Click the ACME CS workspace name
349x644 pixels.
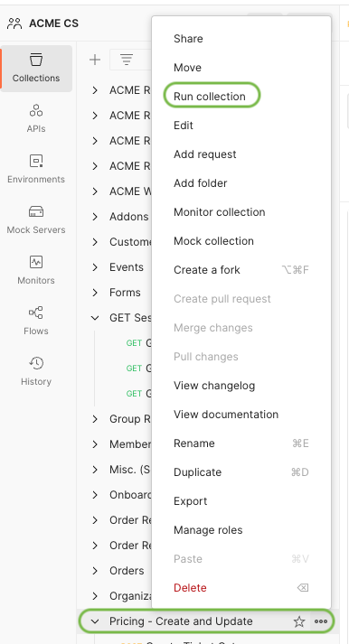tap(53, 23)
